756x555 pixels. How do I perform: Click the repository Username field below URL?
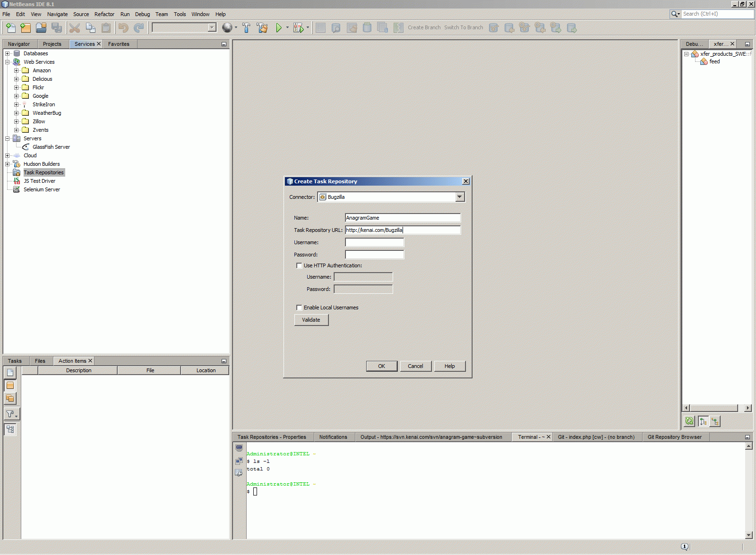coord(375,242)
